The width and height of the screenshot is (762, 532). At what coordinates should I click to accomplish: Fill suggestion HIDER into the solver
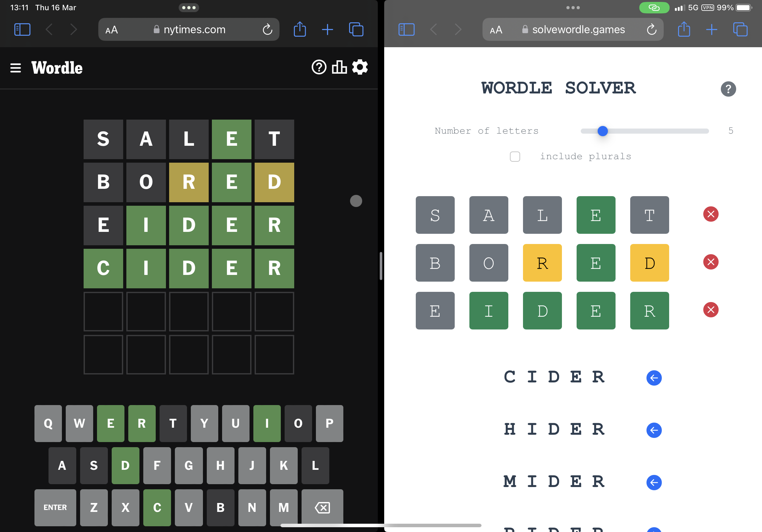click(x=654, y=430)
